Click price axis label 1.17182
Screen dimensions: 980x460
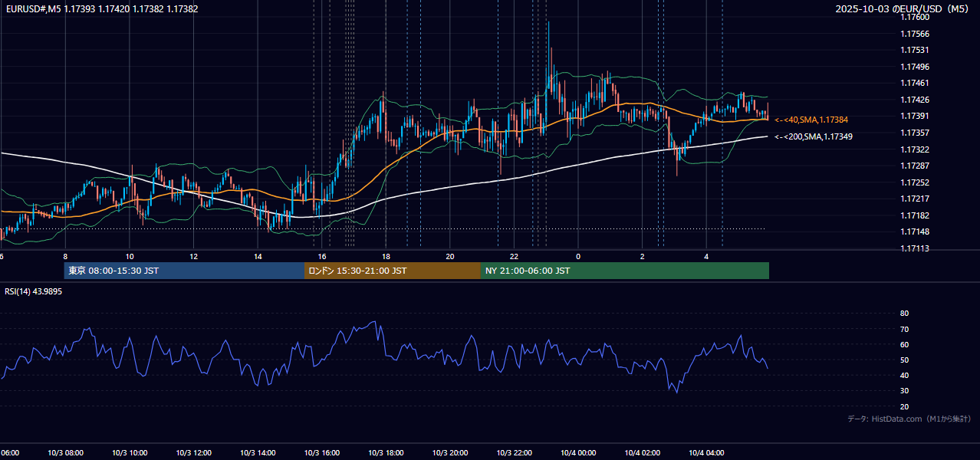coord(915,215)
